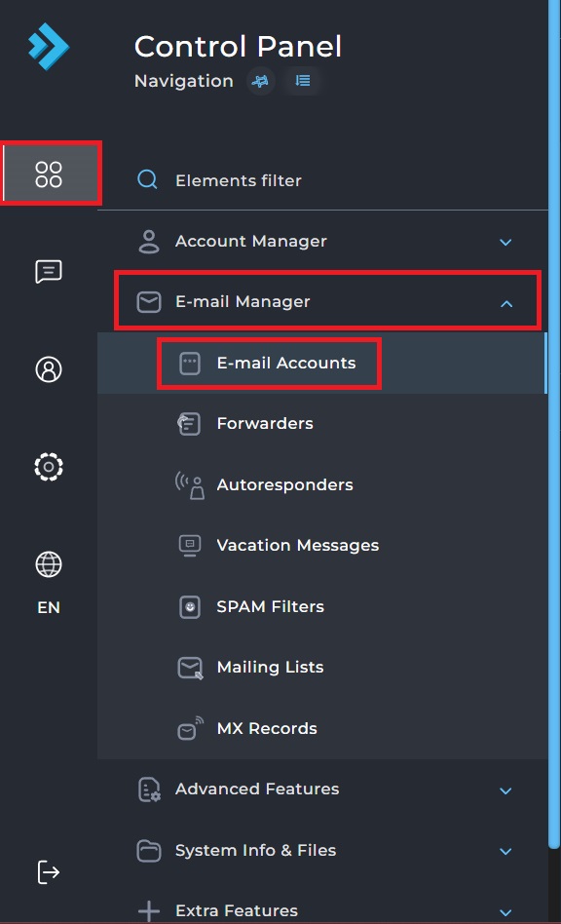Open the globe language selector icon

[x=49, y=564]
